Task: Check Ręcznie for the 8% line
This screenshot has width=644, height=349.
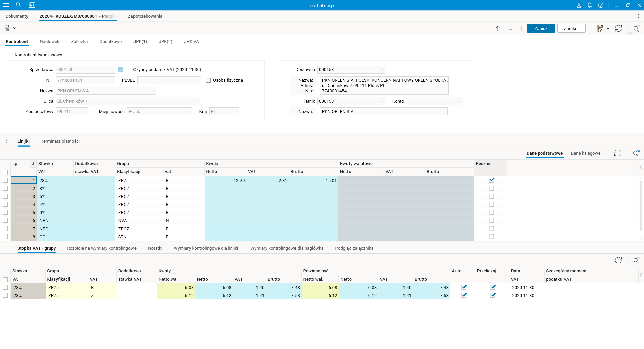Action: (492, 188)
